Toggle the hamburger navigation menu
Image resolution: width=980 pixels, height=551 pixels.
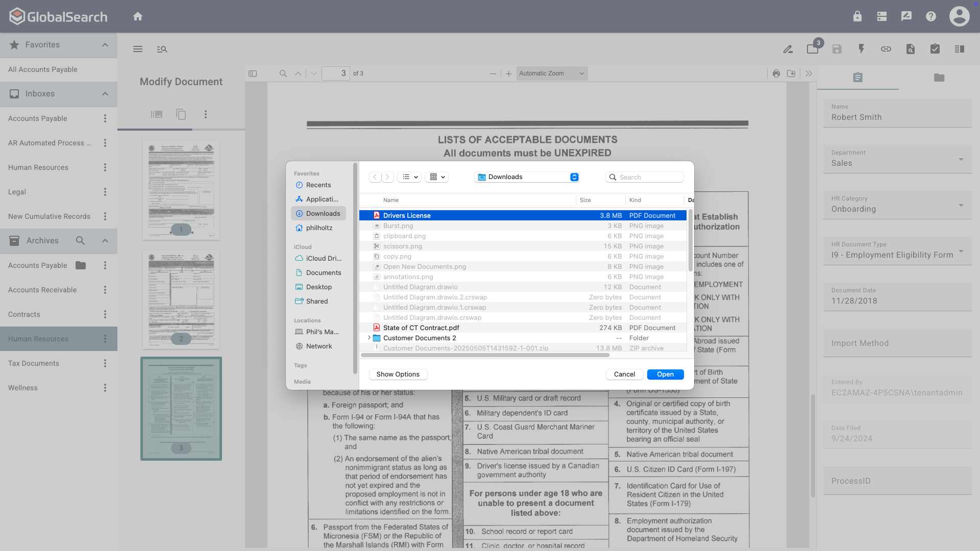coord(137,49)
